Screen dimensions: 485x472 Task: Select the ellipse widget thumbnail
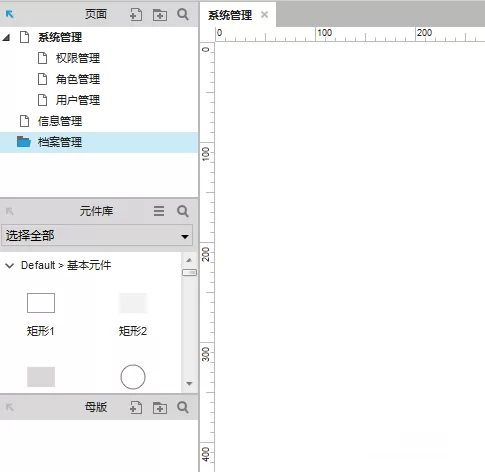click(x=133, y=377)
